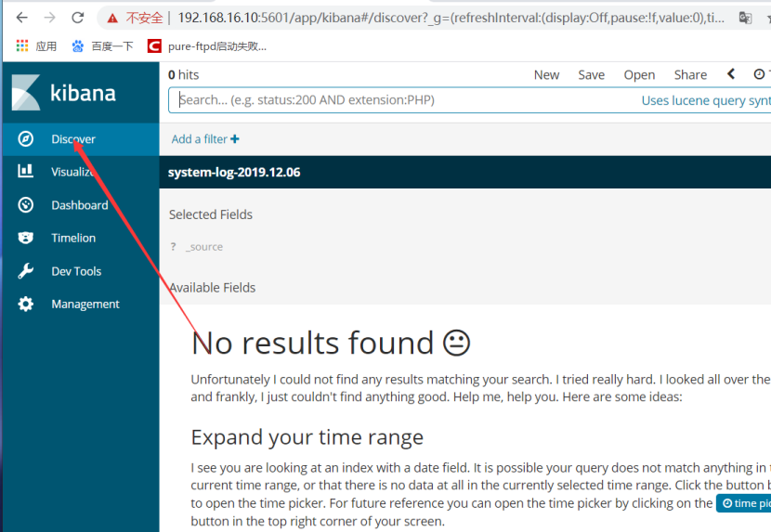Open Timelion in the sidebar
This screenshot has width=771, height=532.
click(81, 238)
